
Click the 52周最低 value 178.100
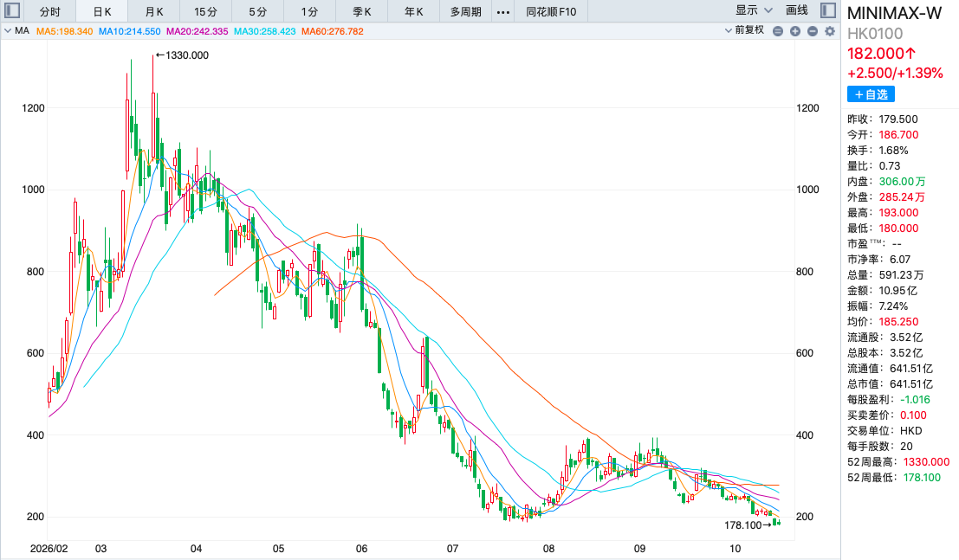coord(922,478)
